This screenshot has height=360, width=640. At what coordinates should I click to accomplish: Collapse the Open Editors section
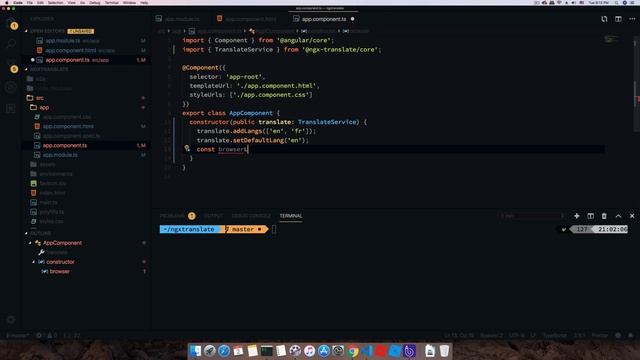[26, 31]
